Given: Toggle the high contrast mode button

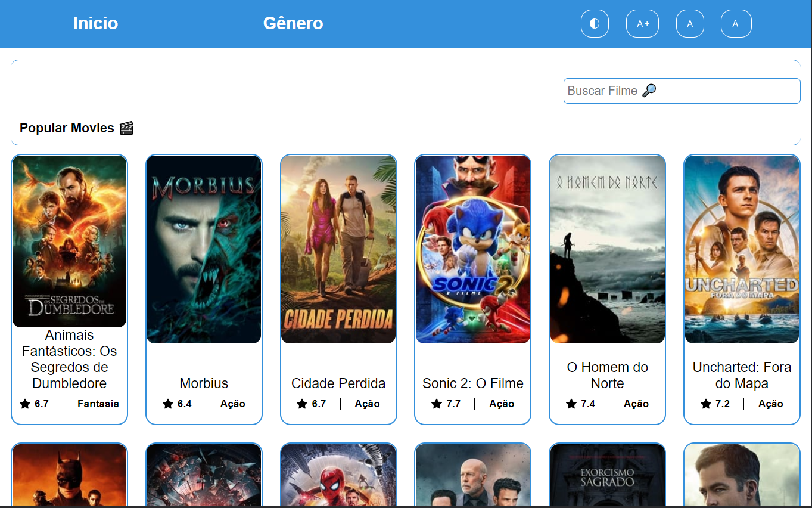Looking at the screenshot, I should tap(595, 24).
